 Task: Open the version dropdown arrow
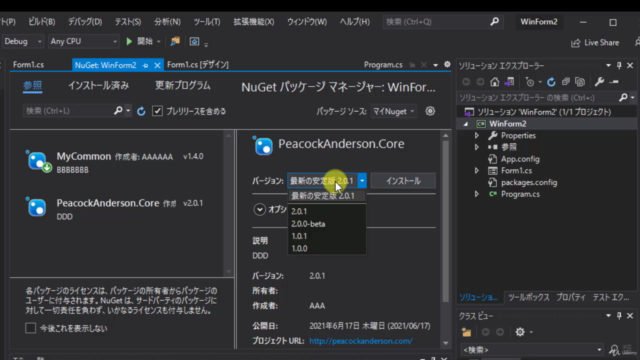click(362, 180)
